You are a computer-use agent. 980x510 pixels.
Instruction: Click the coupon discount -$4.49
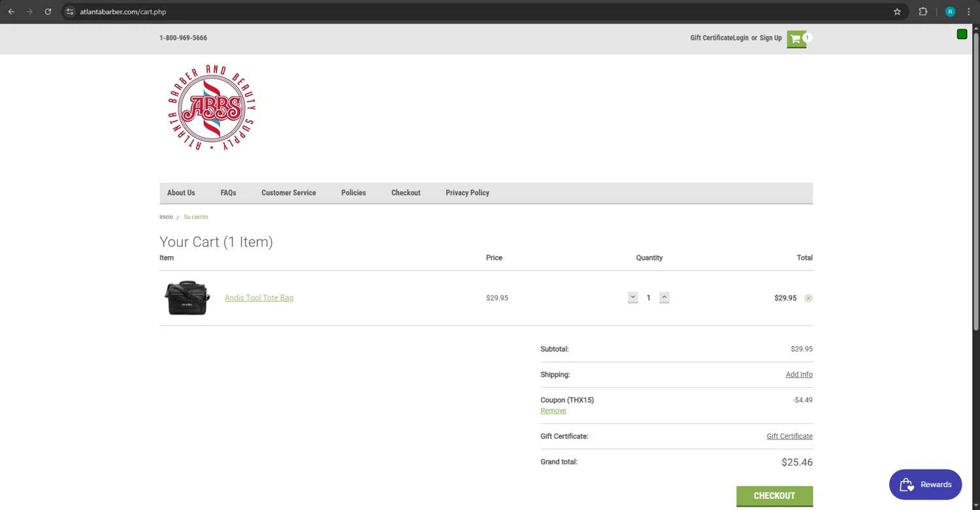tap(802, 400)
